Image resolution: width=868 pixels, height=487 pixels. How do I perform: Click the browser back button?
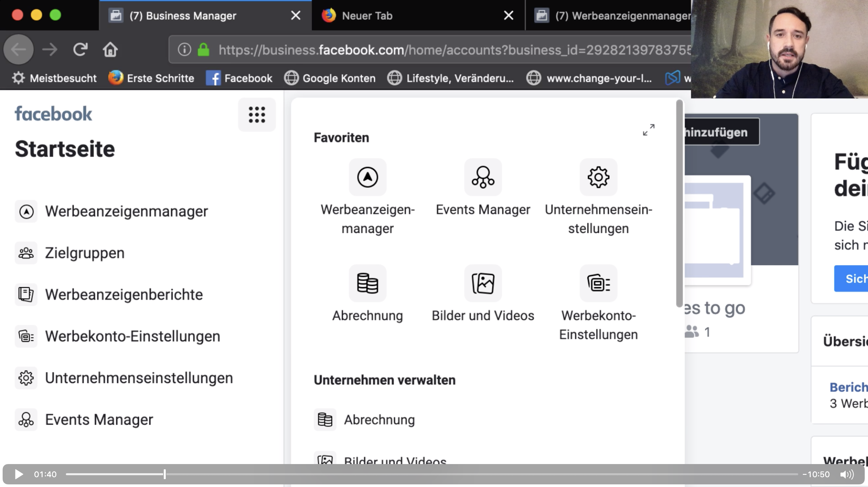19,49
